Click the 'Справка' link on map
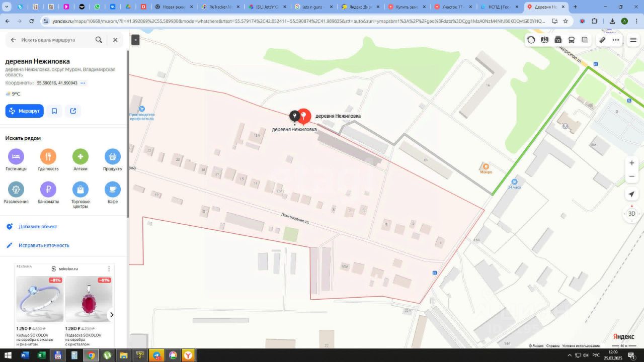Image resolution: width=644 pixels, height=362 pixels. (553, 346)
